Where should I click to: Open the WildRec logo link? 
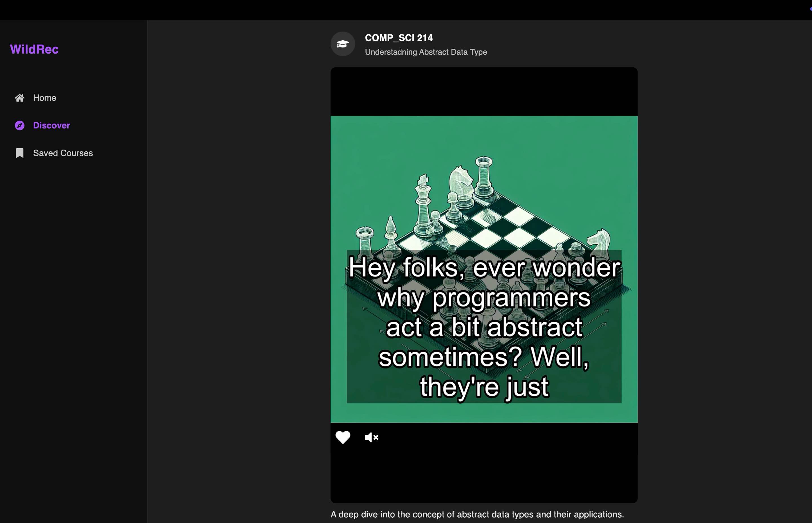point(34,49)
